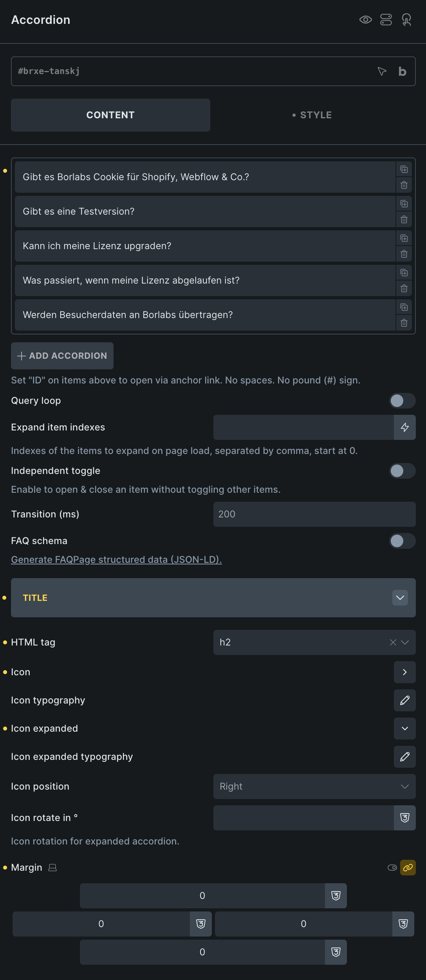The height and width of the screenshot is (980, 426).
Task: Edit Icon typography with pencil icon
Action: [x=405, y=700]
